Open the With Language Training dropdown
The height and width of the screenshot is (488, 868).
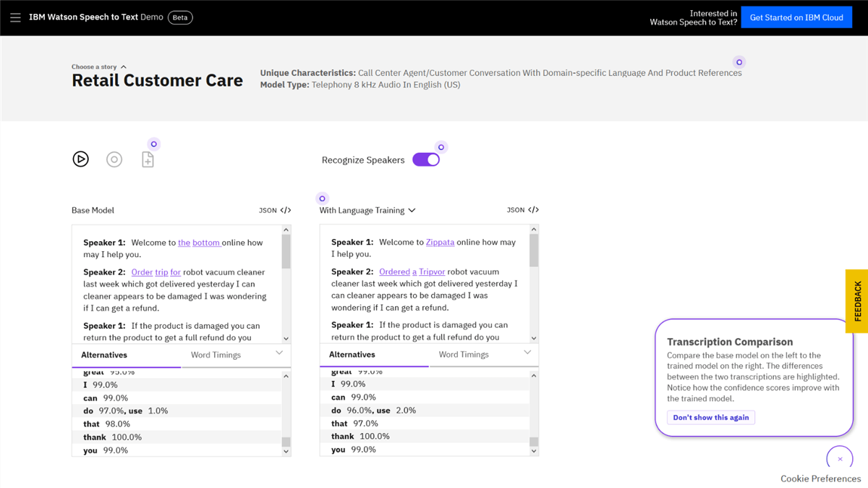point(367,210)
